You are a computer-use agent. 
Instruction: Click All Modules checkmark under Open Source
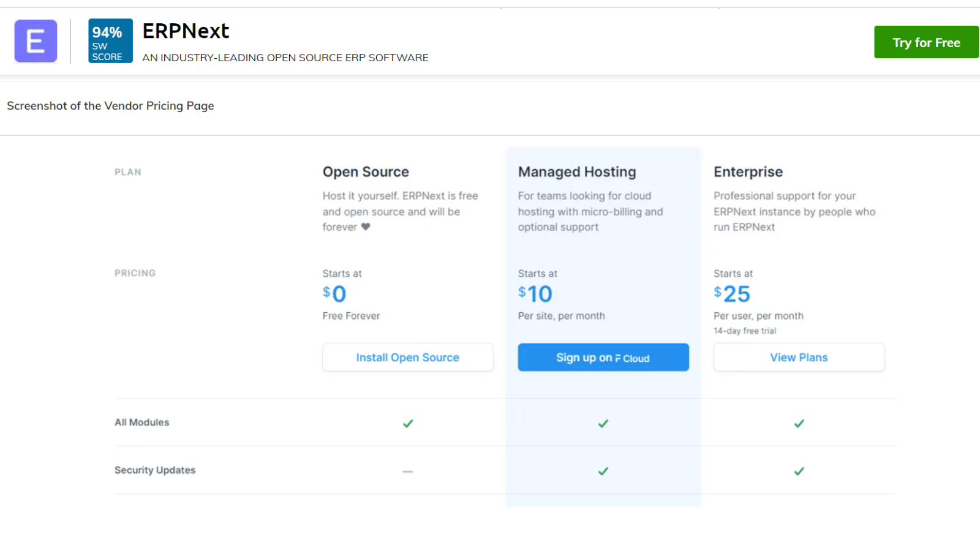[408, 423]
